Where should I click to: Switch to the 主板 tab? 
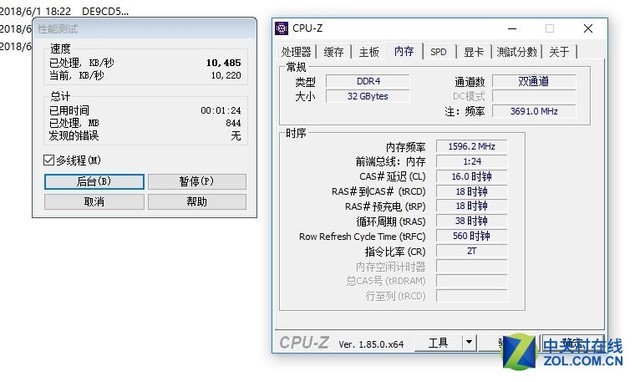tap(369, 52)
